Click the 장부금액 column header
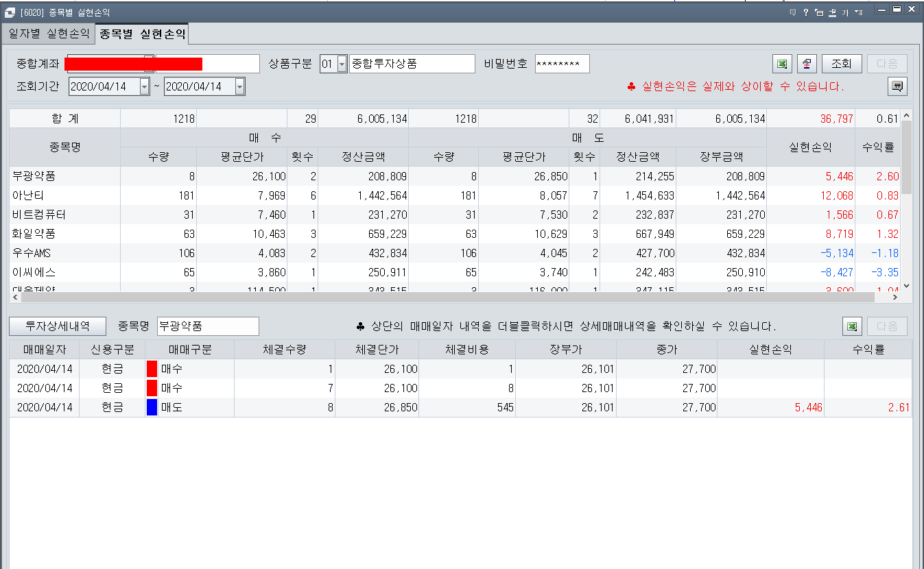924x569 pixels. coord(721,157)
